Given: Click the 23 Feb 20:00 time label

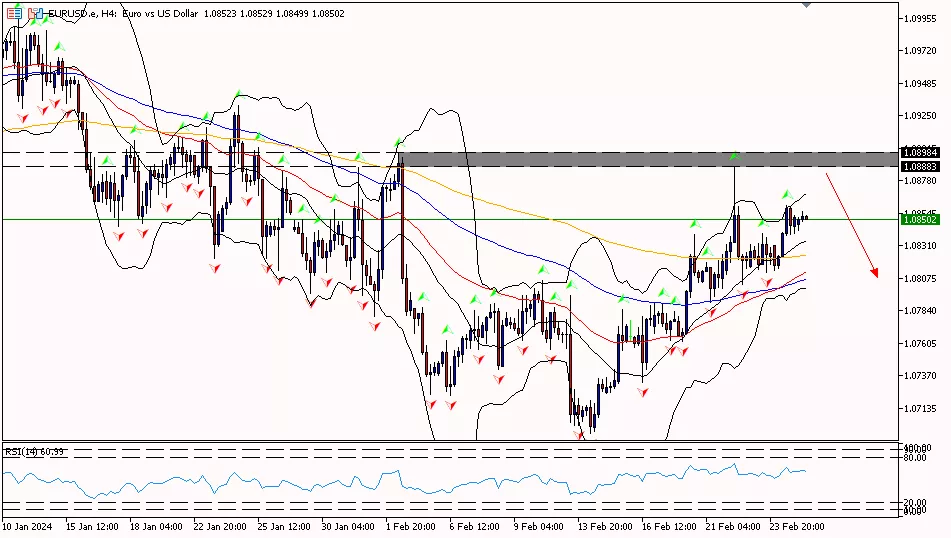Looking at the screenshot, I should (x=798, y=526).
